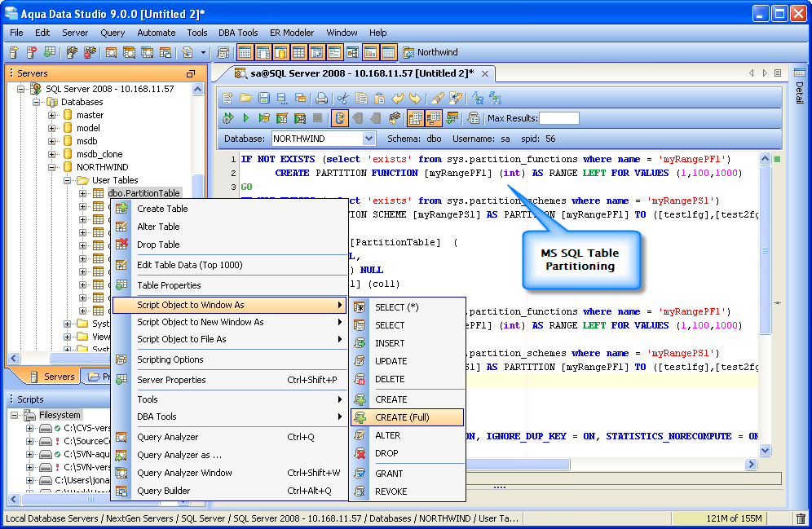
Task: Select REVOKE in the script submenu
Action: tap(407, 492)
